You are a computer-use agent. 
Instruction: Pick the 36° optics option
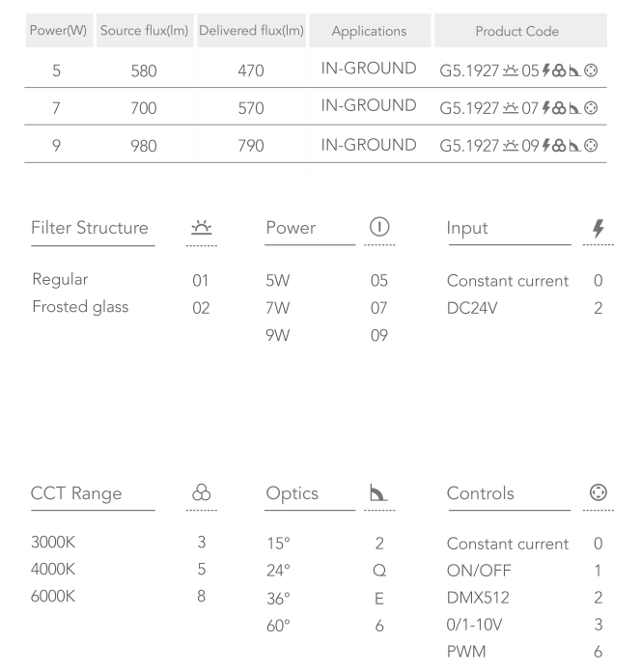click(277, 599)
